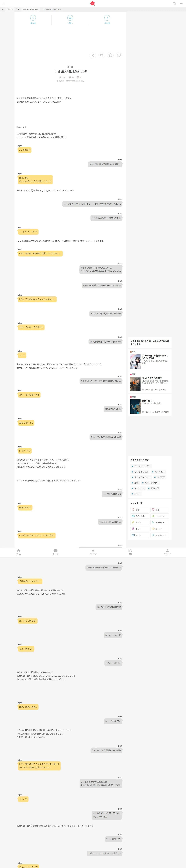Open ホーム in bottom navigation
186x868 pixels.
click(19, 552)
